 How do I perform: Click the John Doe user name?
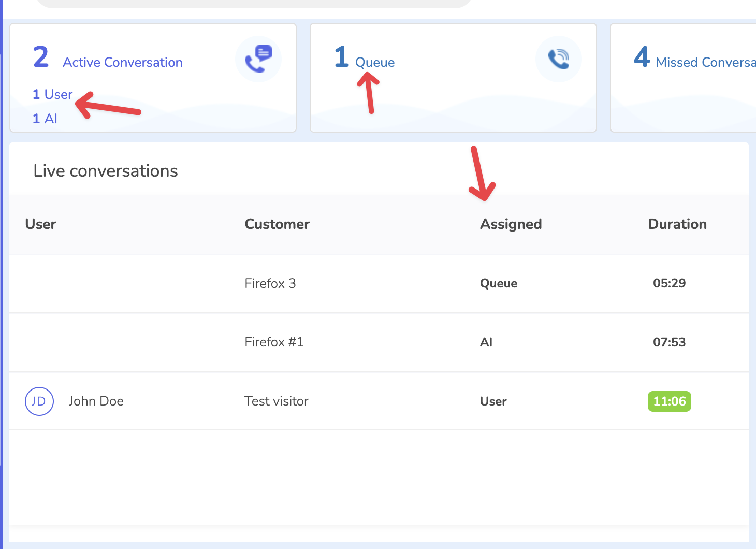coord(96,401)
